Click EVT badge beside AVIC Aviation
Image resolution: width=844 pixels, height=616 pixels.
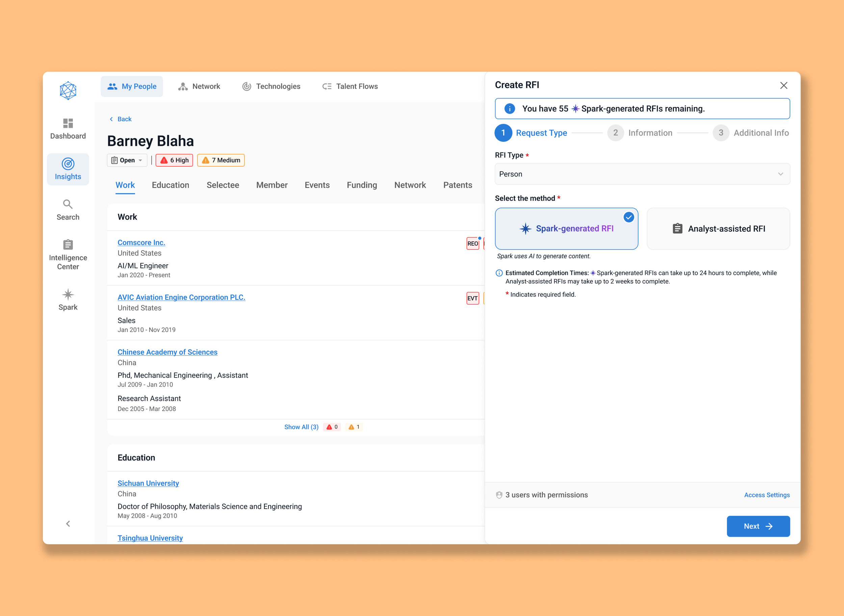pyautogui.click(x=472, y=298)
